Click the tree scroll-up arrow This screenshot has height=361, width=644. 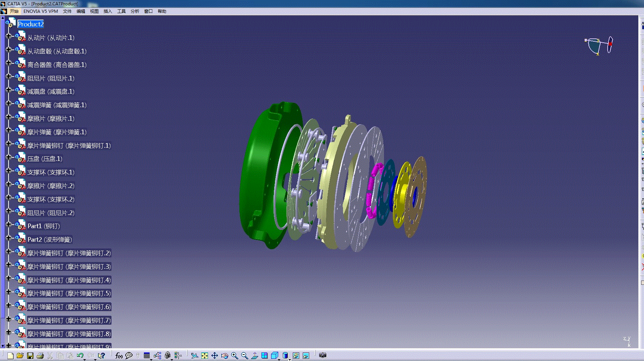click(3, 17)
